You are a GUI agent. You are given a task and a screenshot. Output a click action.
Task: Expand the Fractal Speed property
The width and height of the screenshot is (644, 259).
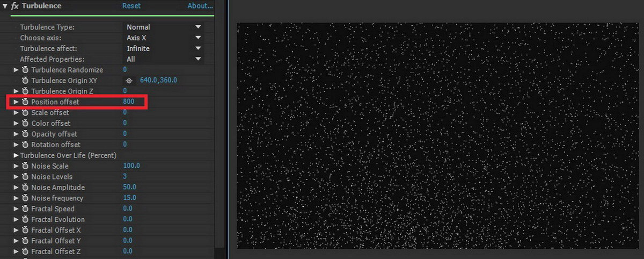coord(16,208)
